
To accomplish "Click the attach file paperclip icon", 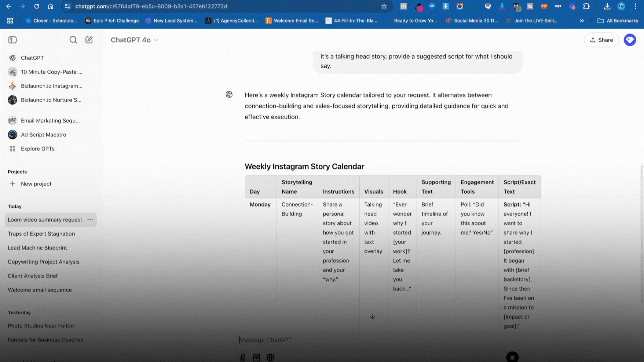I will click(x=243, y=358).
